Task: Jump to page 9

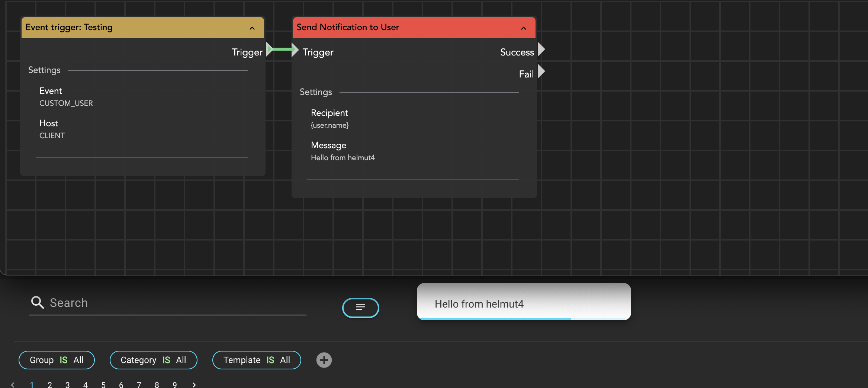Action: [x=175, y=385]
